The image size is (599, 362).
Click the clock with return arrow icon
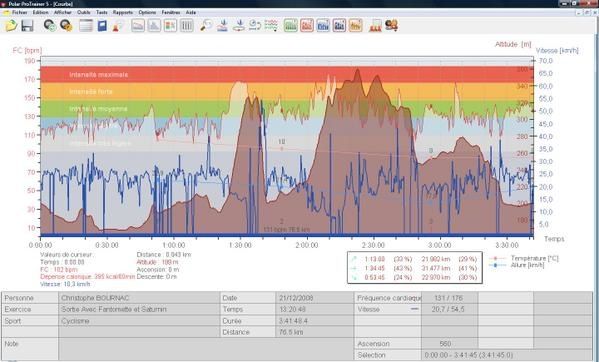click(x=255, y=26)
